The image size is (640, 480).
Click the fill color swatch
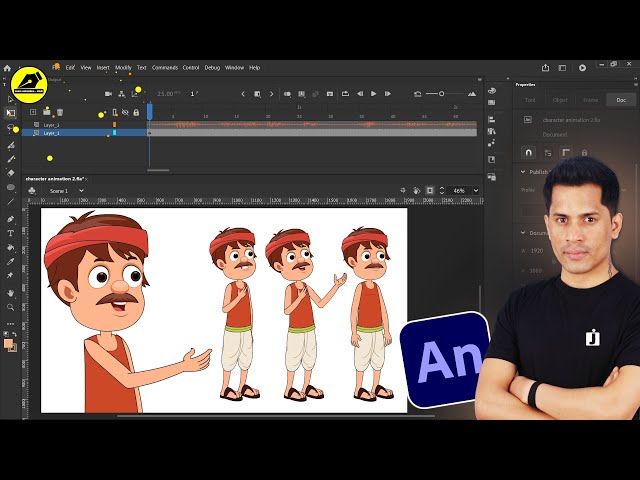pos(8,344)
